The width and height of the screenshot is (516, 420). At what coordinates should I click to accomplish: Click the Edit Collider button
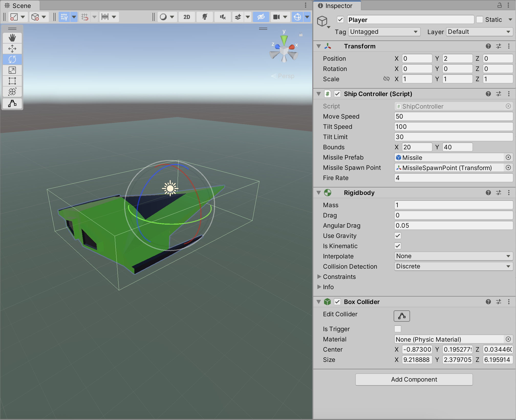click(x=402, y=316)
